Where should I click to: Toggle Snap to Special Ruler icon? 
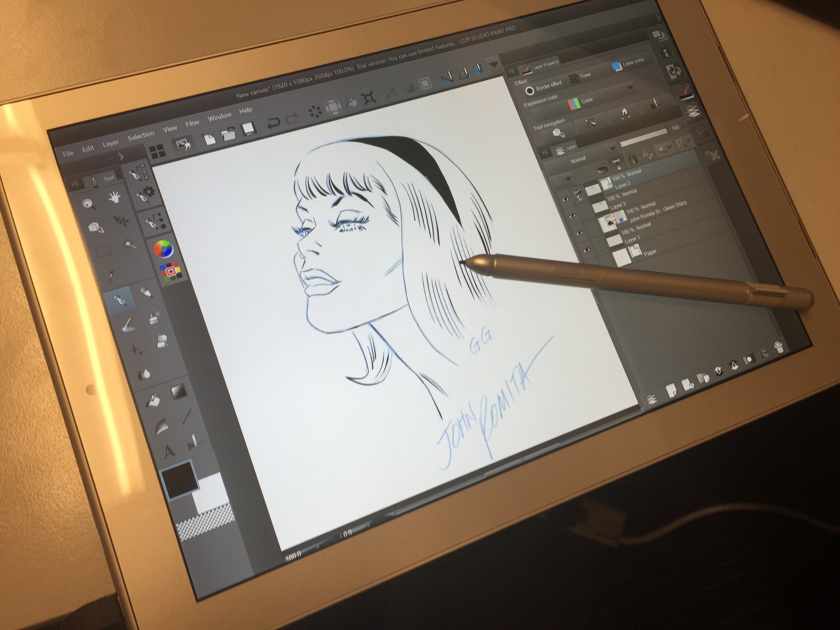(x=465, y=73)
